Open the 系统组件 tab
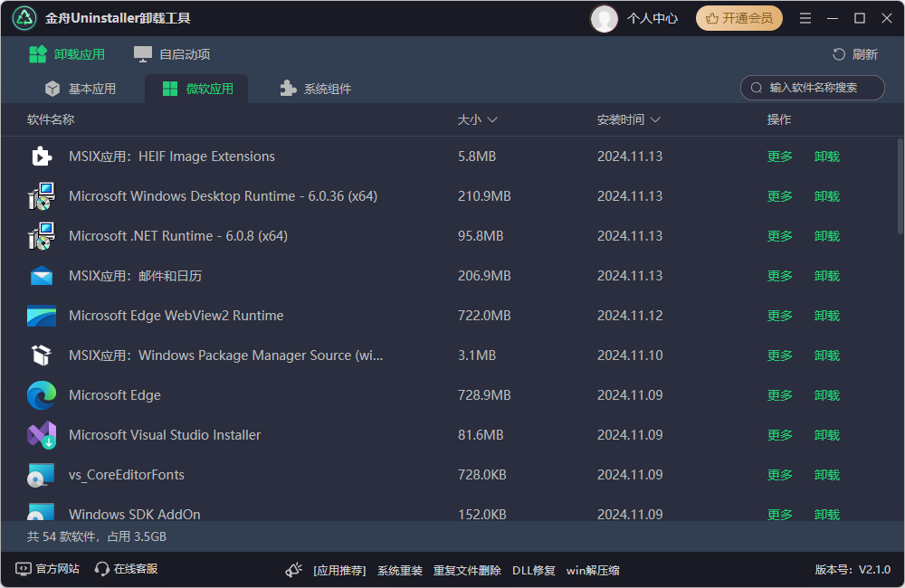905x588 pixels. [316, 89]
